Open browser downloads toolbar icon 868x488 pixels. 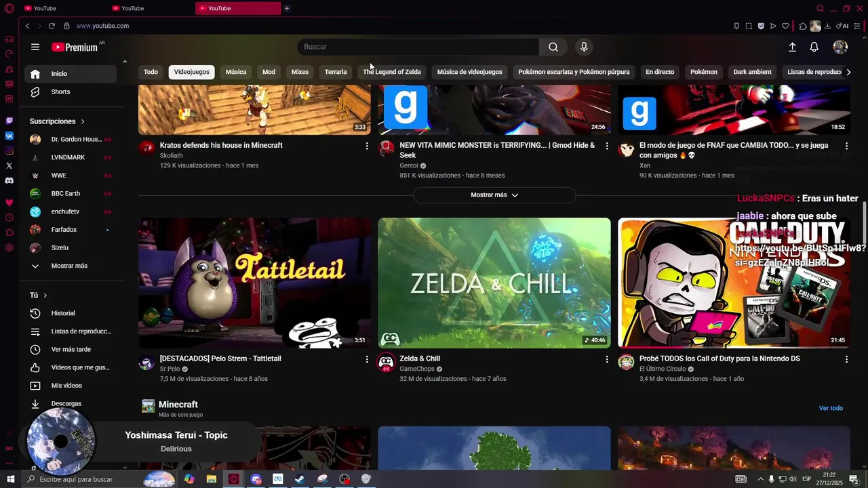point(827,26)
